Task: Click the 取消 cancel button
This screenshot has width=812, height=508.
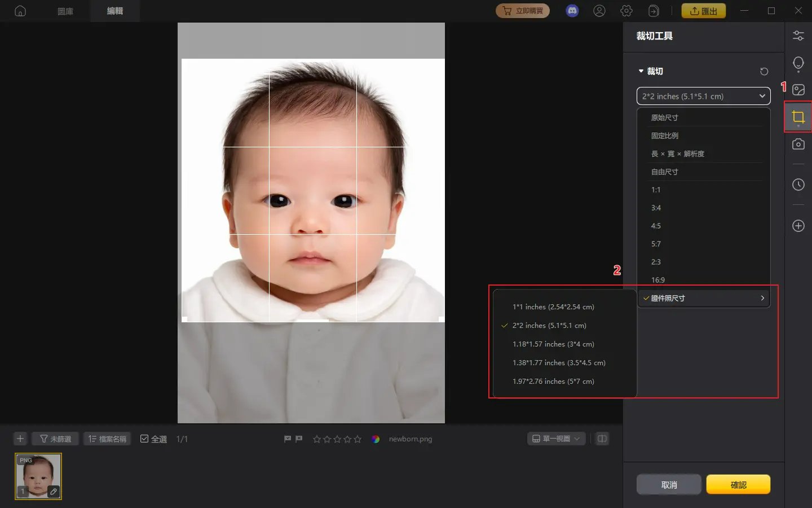Action: coord(669,484)
